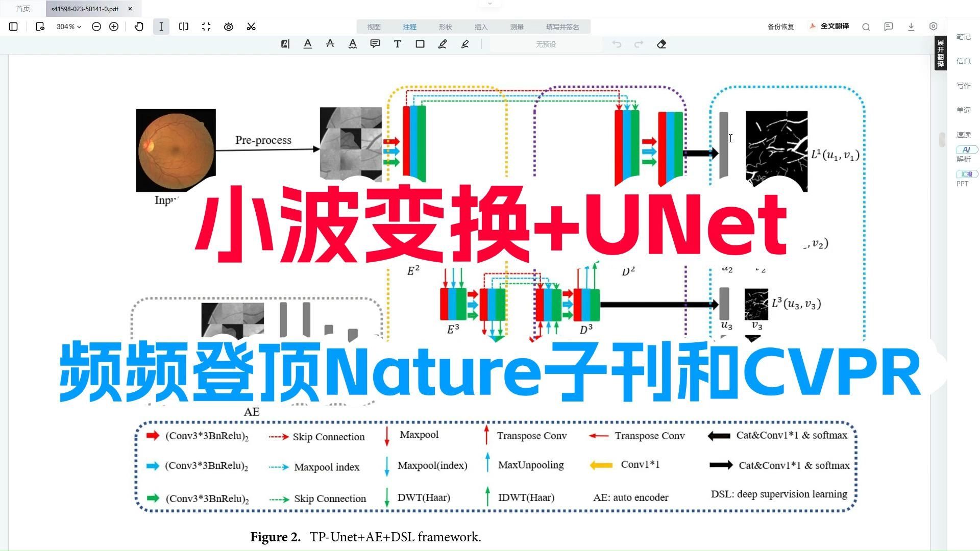Expand the top center chevron
Image resolution: width=980 pixels, height=551 pixels.
click(490, 4)
